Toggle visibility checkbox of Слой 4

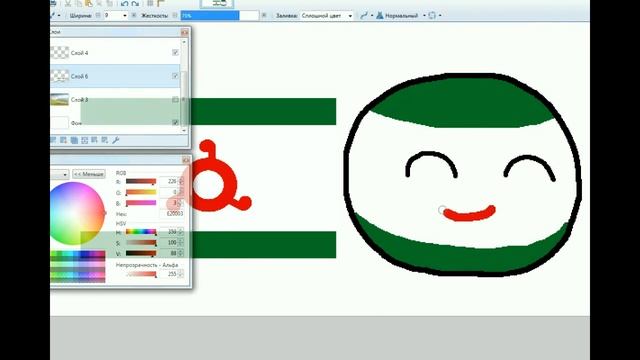175,53
